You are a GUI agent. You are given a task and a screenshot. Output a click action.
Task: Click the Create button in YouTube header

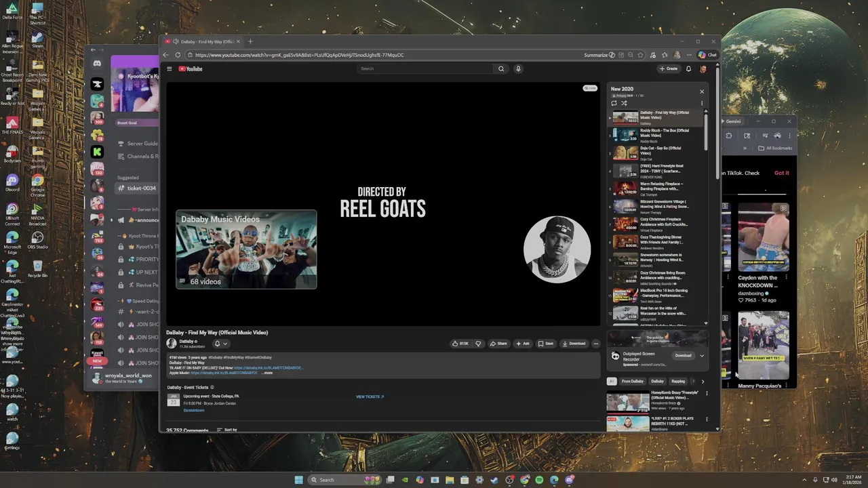[x=669, y=68]
